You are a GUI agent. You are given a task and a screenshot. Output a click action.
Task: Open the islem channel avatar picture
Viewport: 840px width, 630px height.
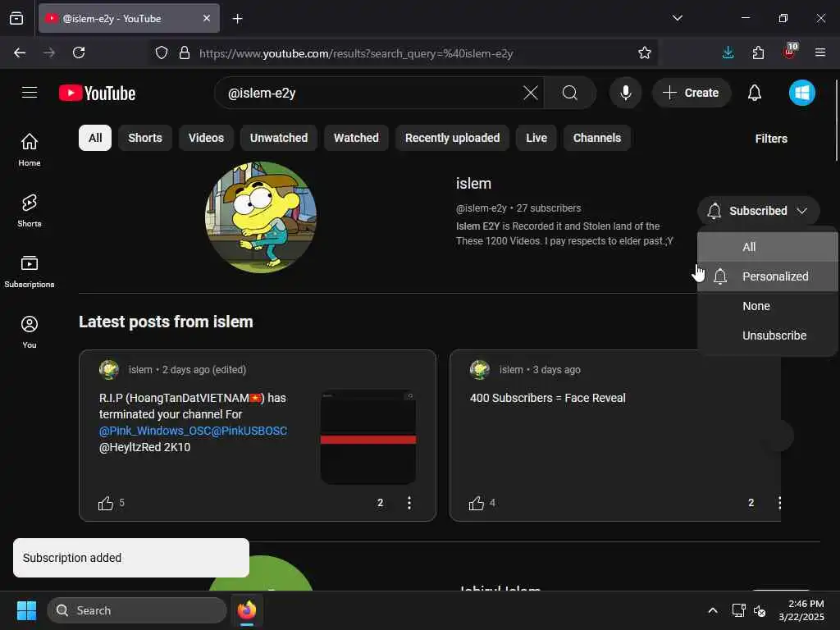(261, 217)
